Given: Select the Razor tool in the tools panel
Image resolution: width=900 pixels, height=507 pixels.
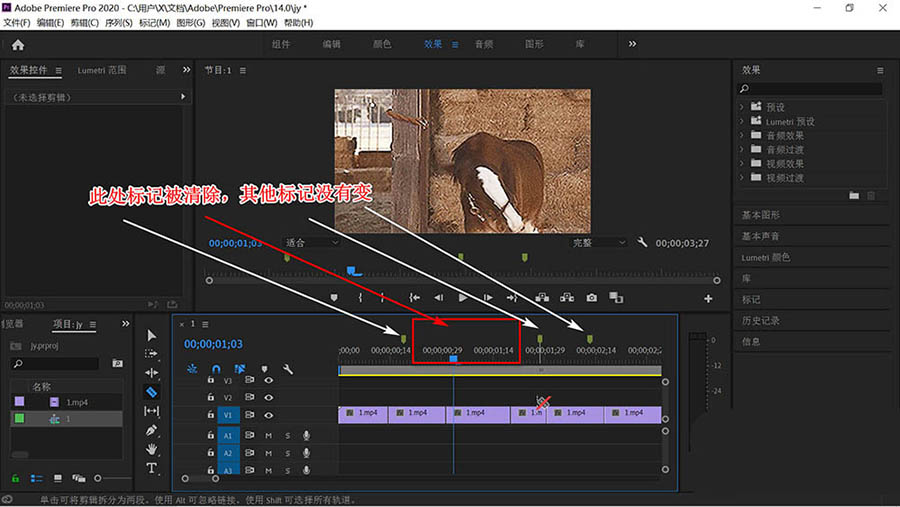Looking at the screenshot, I should coord(152,392).
